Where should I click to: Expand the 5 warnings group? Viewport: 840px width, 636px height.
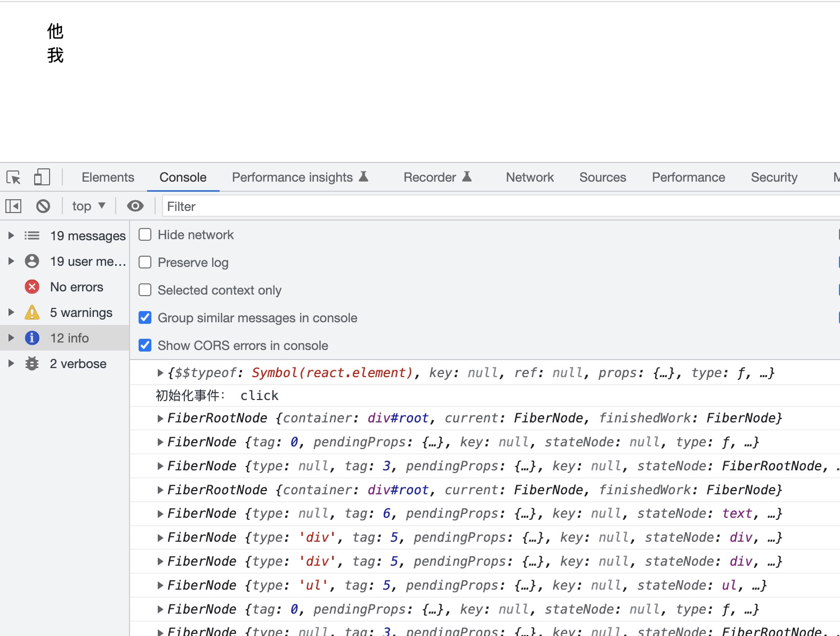[11, 312]
